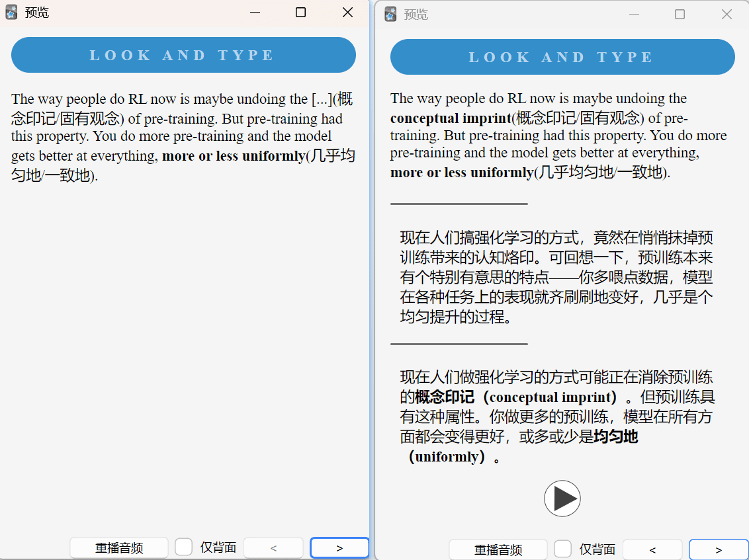Toggle 仅背面 checkbox in the right window
The width and height of the screenshot is (749, 560).
click(x=562, y=549)
